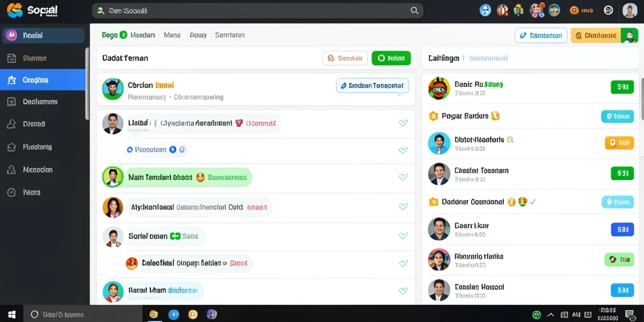Open the profile avatar at the top right

coord(630,10)
